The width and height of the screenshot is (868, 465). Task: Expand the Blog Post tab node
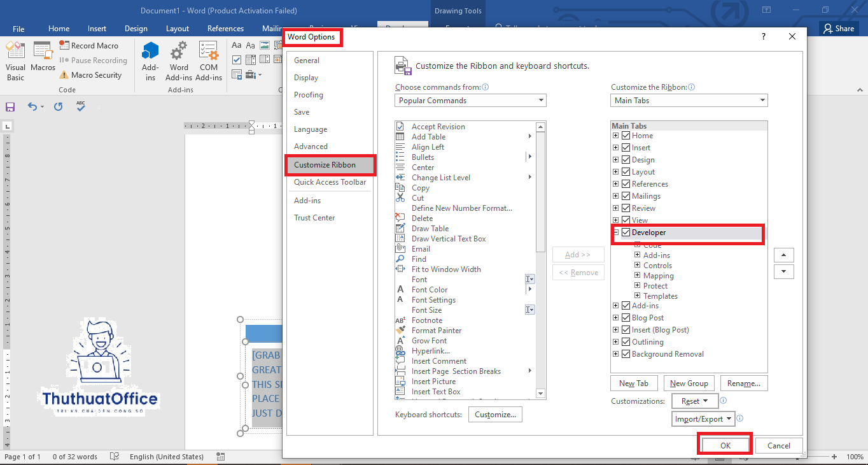(616, 318)
